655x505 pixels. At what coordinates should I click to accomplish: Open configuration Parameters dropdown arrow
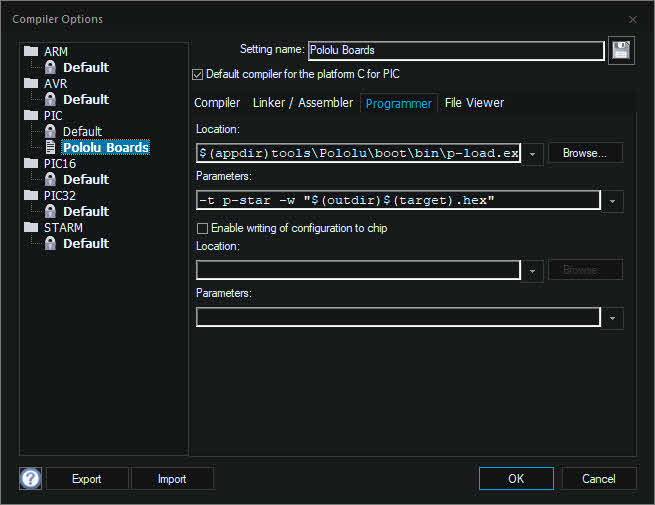[x=612, y=318]
